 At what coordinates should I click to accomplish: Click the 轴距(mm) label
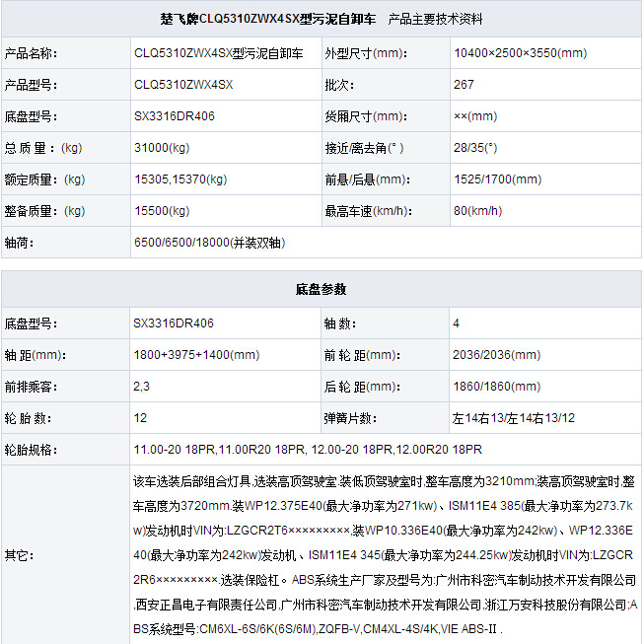(x=35, y=355)
